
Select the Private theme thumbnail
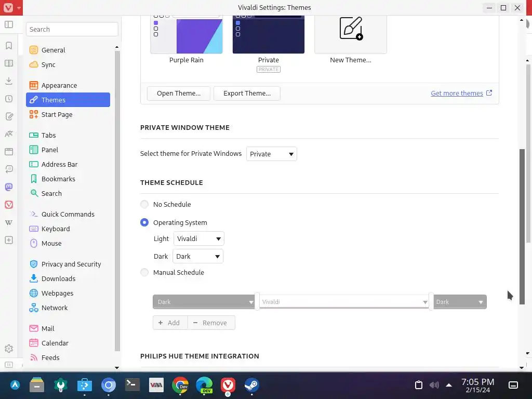coord(269,34)
